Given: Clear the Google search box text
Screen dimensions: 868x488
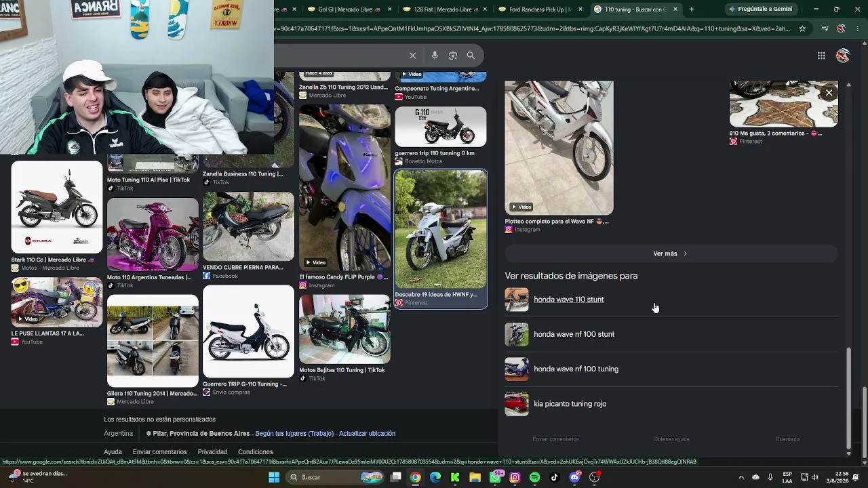Looking at the screenshot, I should [x=412, y=56].
